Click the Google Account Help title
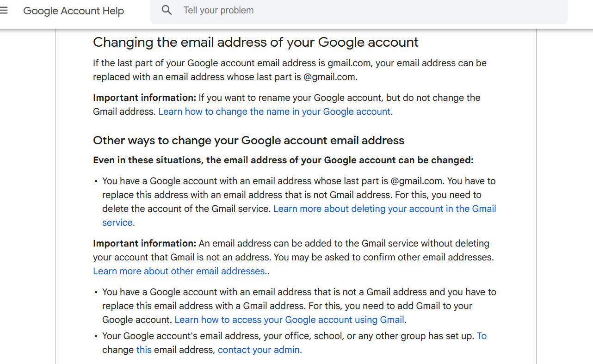 pyautogui.click(x=74, y=11)
